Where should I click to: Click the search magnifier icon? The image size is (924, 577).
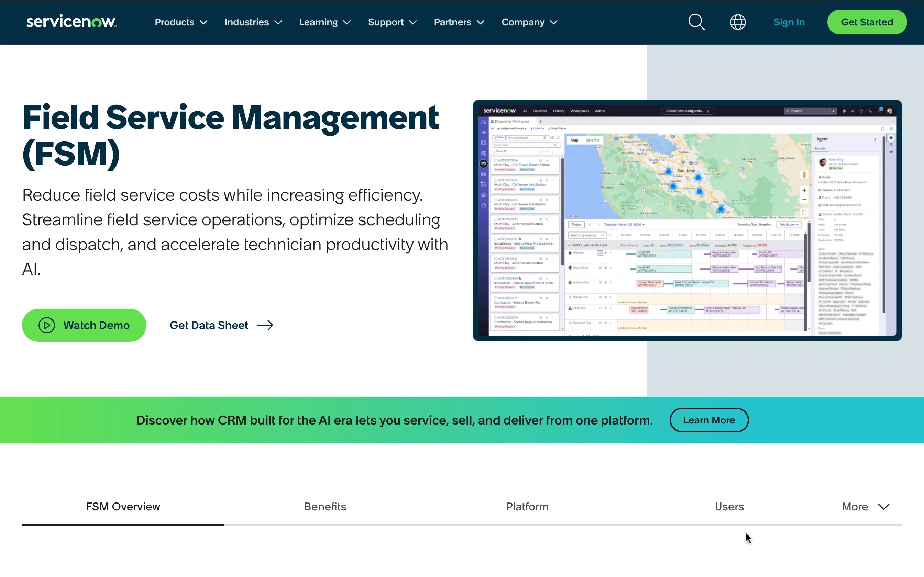click(x=696, y=22)
